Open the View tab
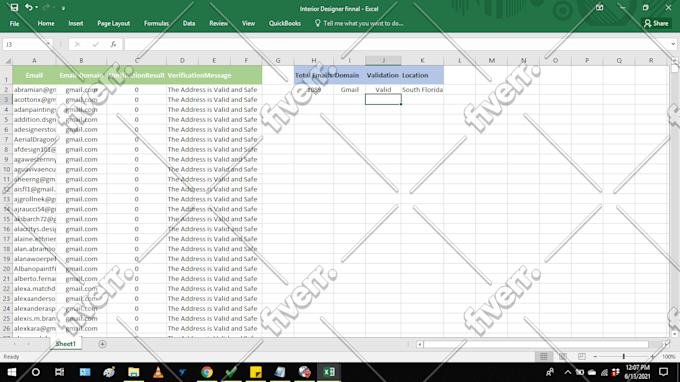The height and width of the screenshot is (382, 680). [x=248, y=23]
